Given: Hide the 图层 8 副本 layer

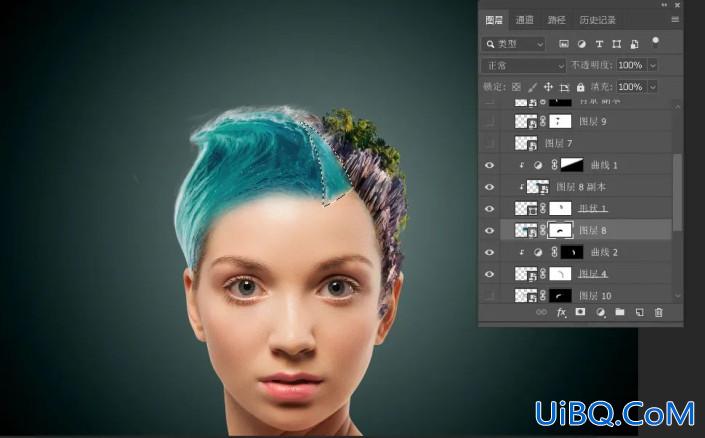Looking at the screenshot, I should [490, 187].
